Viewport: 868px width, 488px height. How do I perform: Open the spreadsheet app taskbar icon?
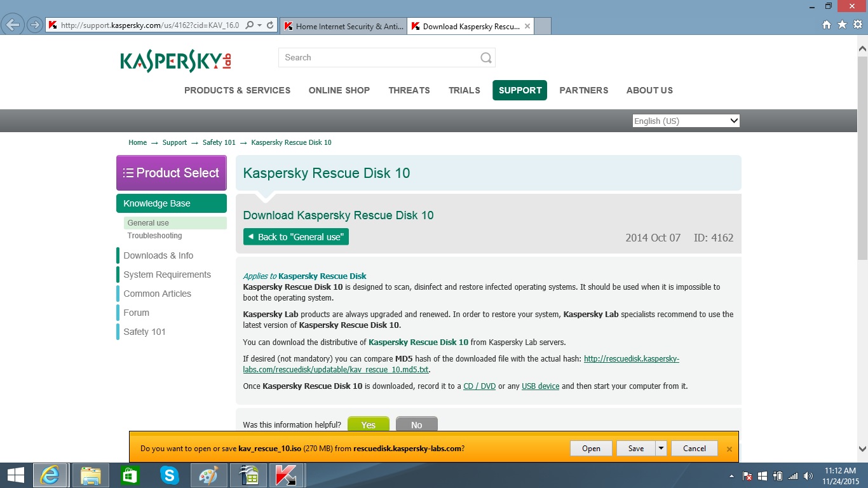[x=248, y=475]
